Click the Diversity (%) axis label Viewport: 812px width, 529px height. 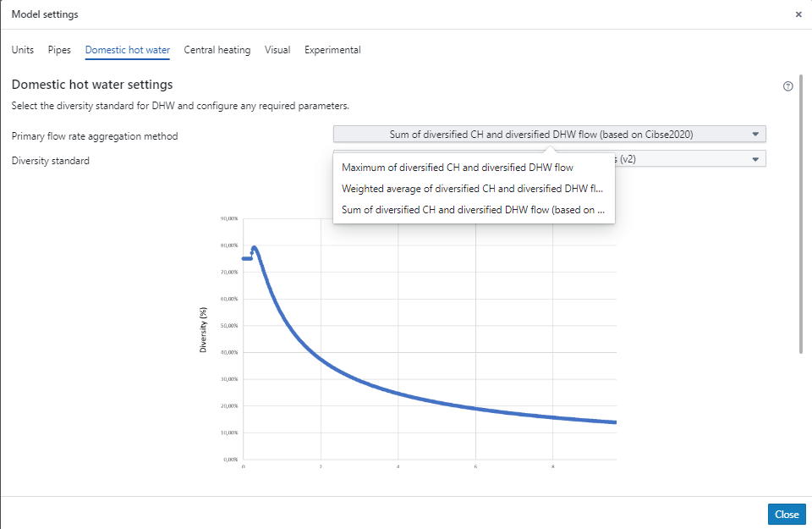[x=204, y=330]
